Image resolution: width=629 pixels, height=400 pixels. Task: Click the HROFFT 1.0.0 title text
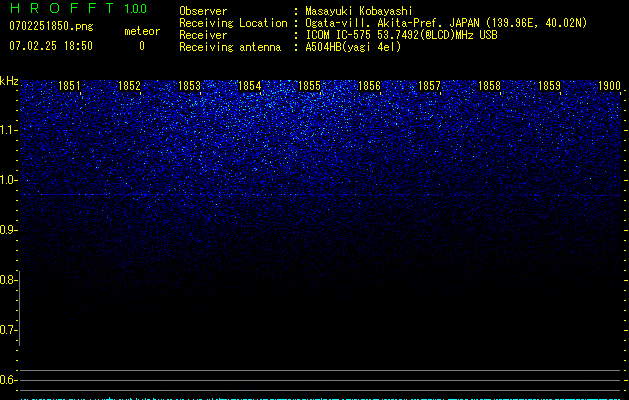tap(78, 8)
